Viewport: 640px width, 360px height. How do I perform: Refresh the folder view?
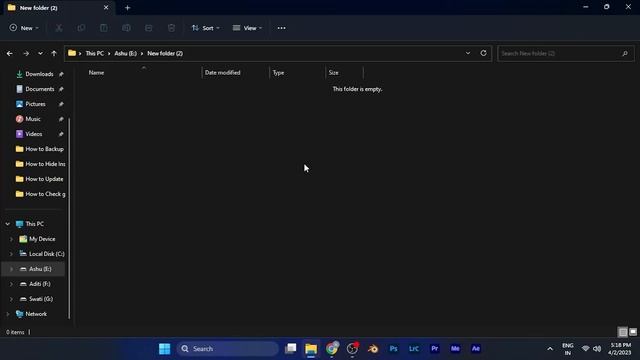(x=483, y=53)
